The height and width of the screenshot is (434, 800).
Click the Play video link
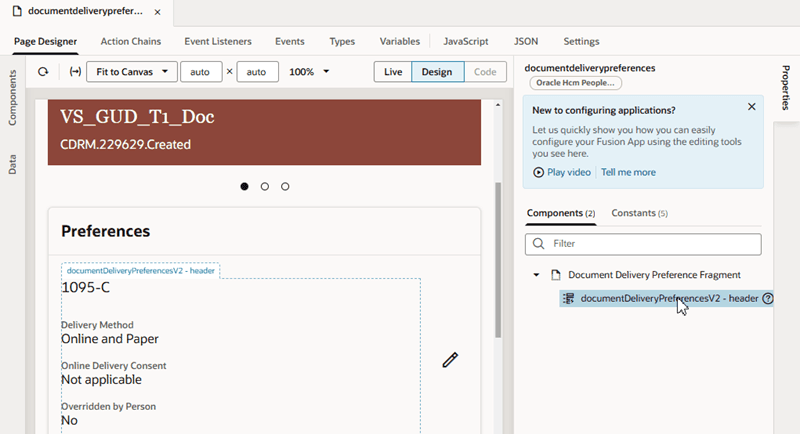[x=568, y=172]
